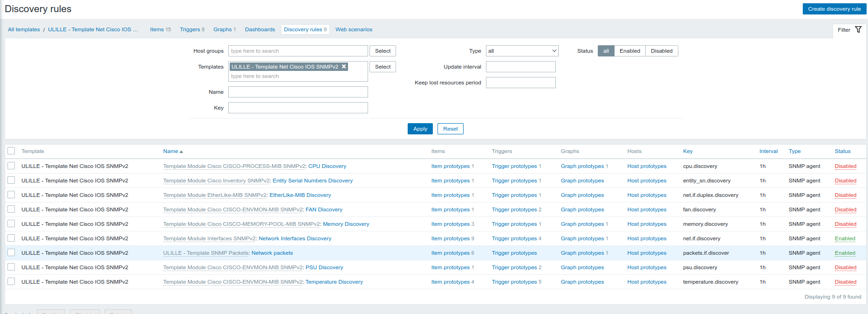Go to the Triggers tab
This screenshot has height=314, width=868.
pyautogui.click(x=190, y=29)
